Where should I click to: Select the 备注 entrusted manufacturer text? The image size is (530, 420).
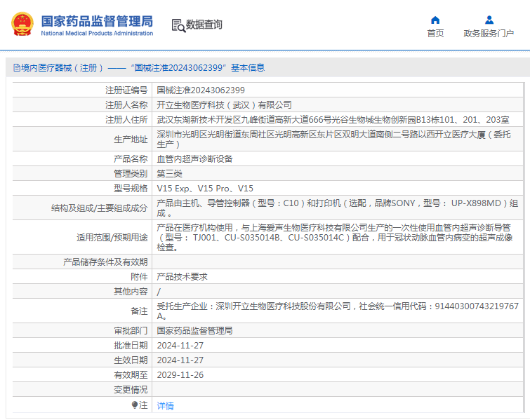click(x=338, y=311)
